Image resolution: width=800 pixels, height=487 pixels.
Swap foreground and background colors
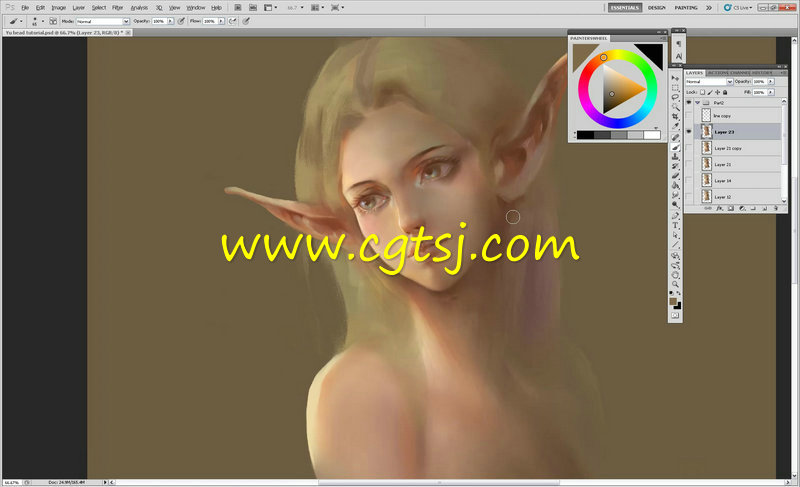(x=679, y=293)
